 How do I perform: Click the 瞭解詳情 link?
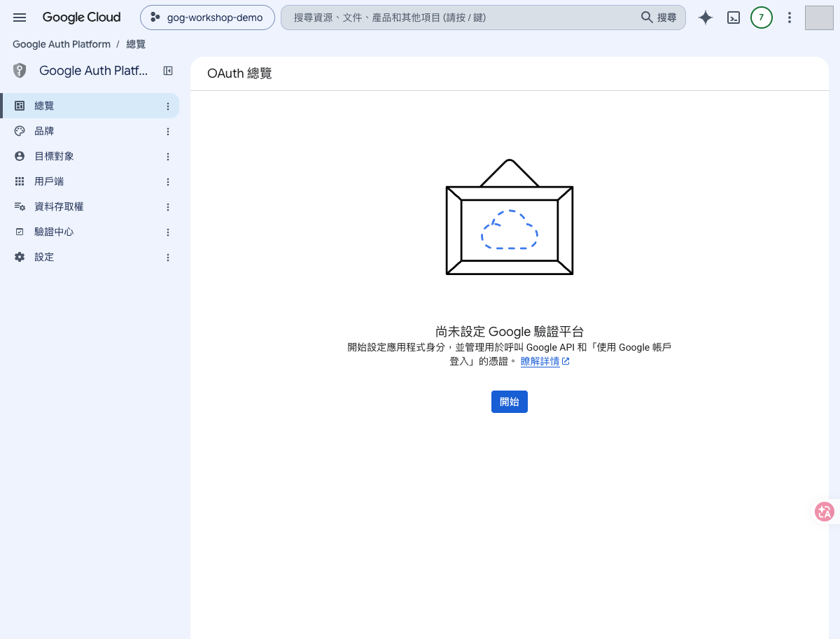545,362
